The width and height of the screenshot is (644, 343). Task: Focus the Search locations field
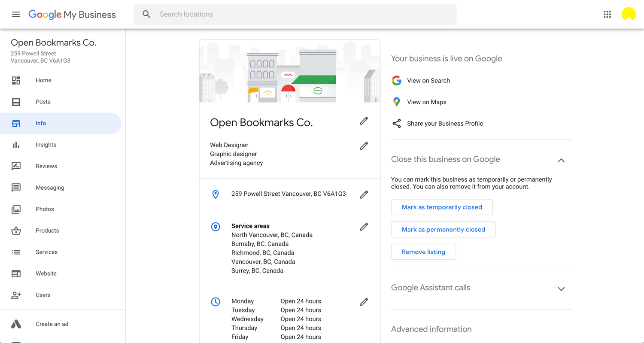pyautogui.click(x=295, y=14)
